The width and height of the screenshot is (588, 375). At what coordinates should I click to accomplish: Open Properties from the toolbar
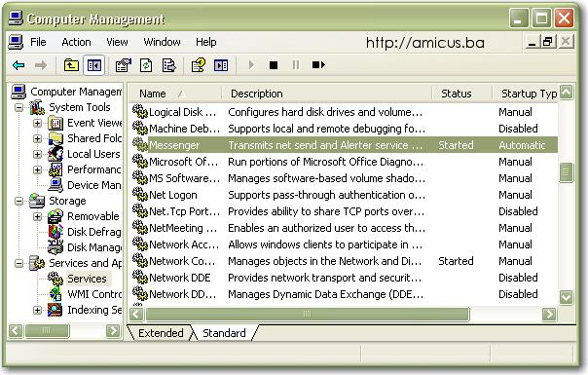[124, 65]
